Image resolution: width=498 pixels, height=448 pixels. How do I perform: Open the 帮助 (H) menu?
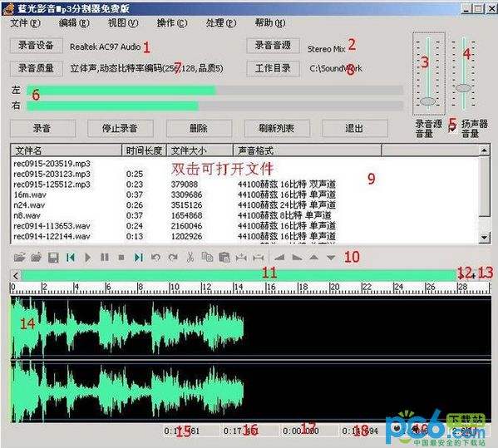tap(270, 23)
